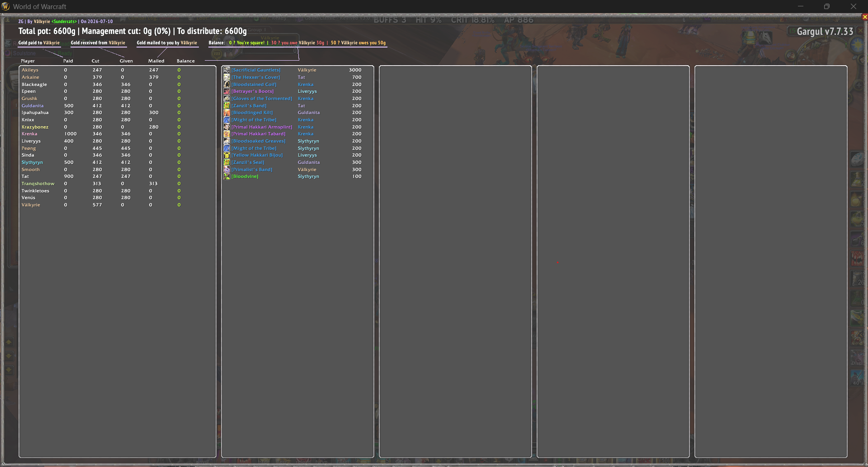Click the [Bloodvine] item link
The image size is (868, 467).
coord(245,176)
